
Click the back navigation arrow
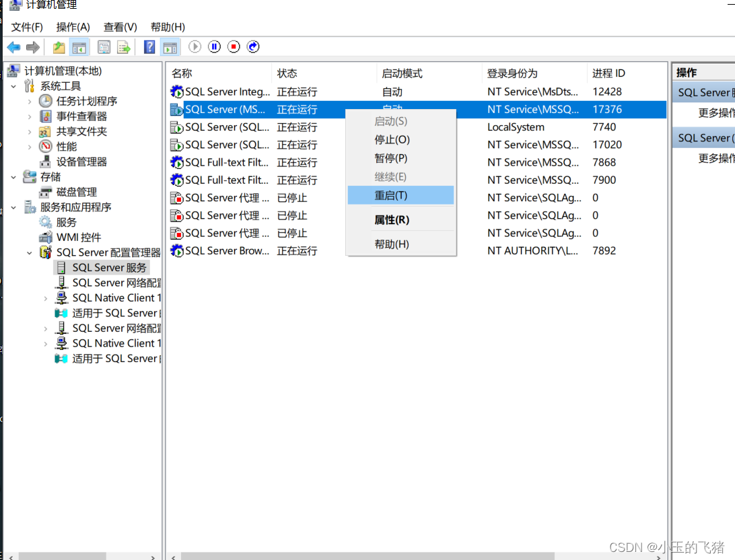tap(13, 46)
